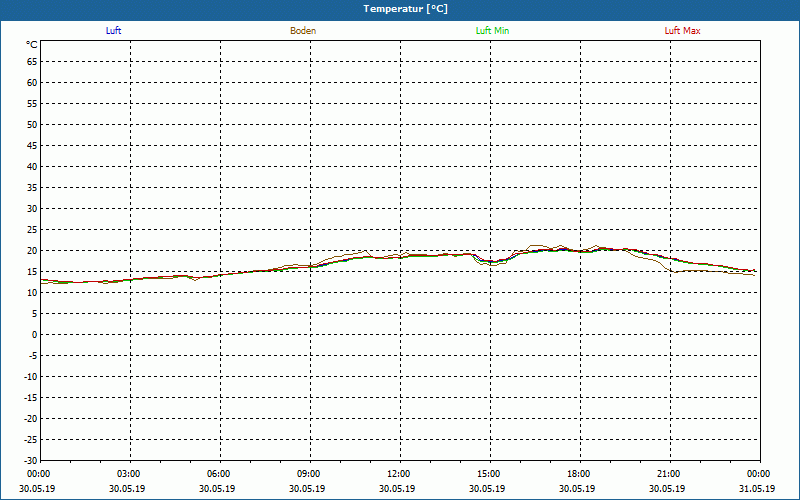
Task: Click the °C unit label on axis
Action: click(x=32, y=45)
